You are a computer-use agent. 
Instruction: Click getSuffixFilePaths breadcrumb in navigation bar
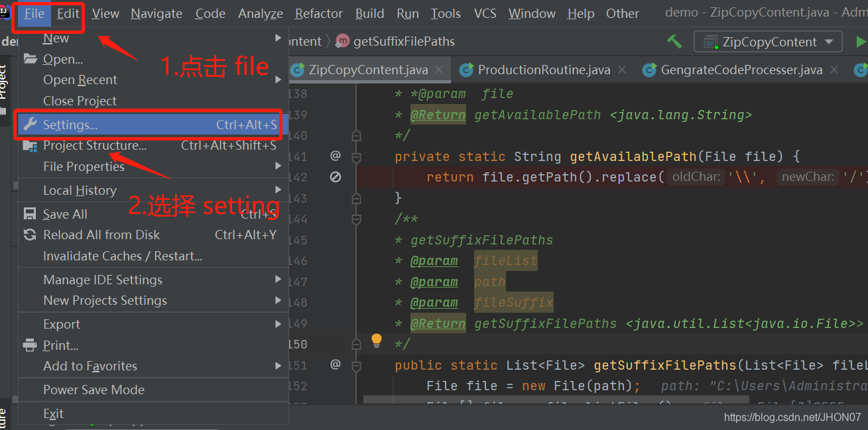[x=404, y=42]
